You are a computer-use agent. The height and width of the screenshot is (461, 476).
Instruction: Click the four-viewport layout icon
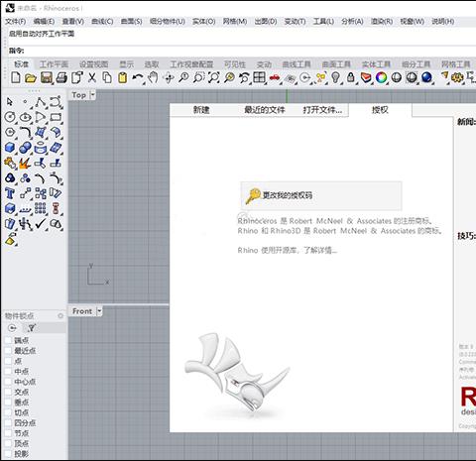[x=259, y=78]
